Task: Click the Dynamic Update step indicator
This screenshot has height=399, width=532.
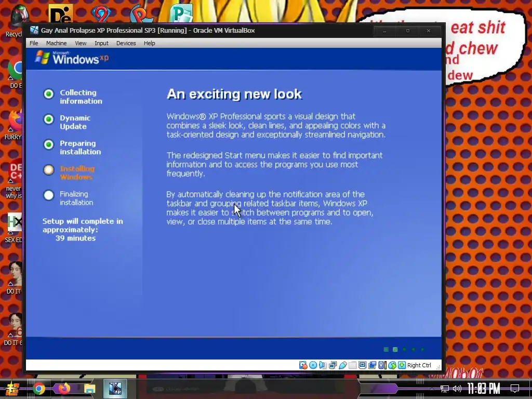Action: 48,119
